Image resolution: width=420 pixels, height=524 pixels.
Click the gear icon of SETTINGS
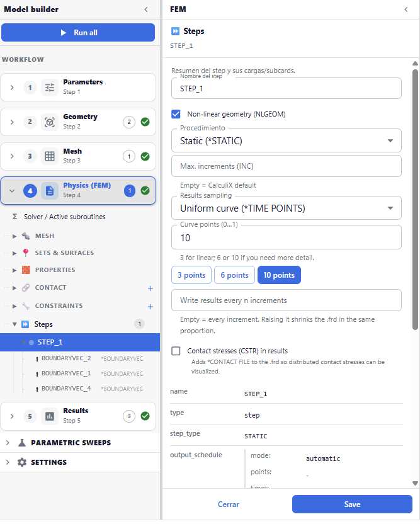(x=22, y=462)
